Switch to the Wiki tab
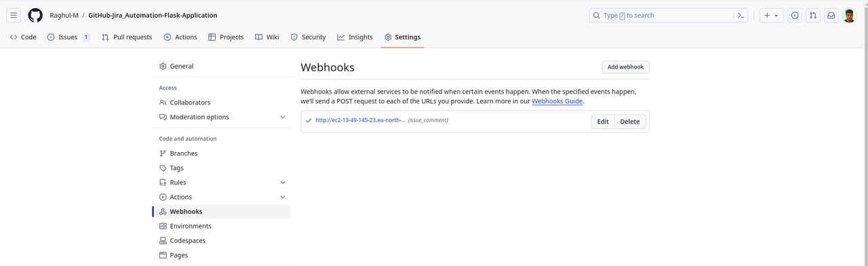Image resolution: width=868 pixels, height=266 pixels. 267,37
